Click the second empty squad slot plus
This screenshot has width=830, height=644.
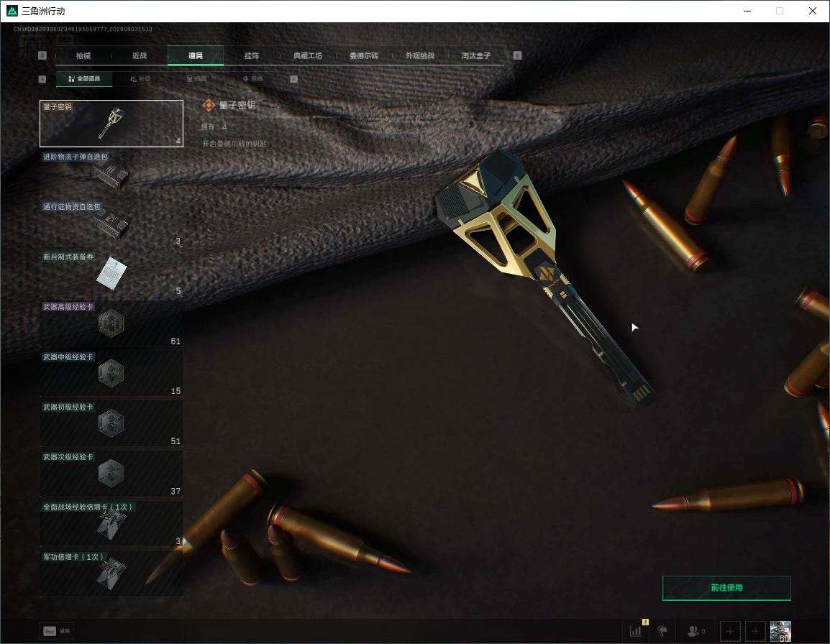(x=754, y=631)
